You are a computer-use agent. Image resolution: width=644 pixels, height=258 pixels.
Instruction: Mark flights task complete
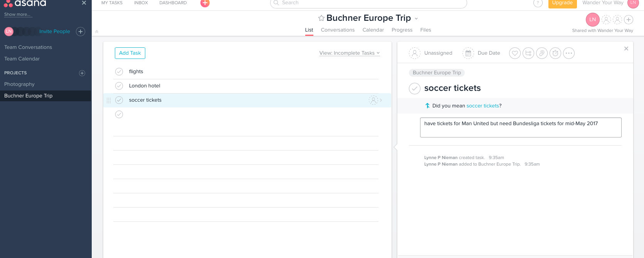point(119,72)
